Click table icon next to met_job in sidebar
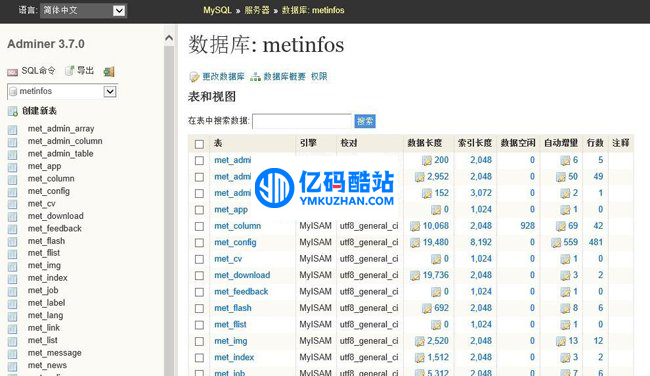The height and width of the screenshot is (376, 650). point(13,291)
